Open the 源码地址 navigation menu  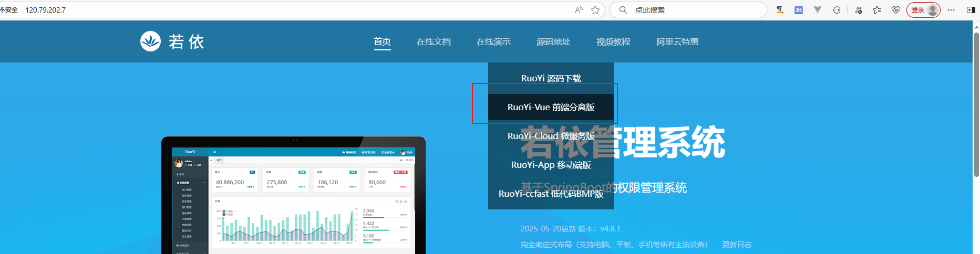coord(553,42)
